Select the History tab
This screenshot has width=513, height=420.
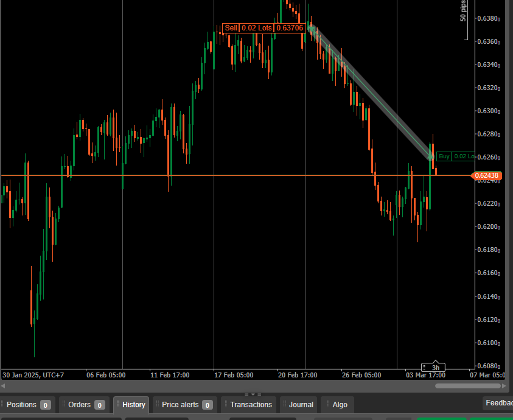134,405
